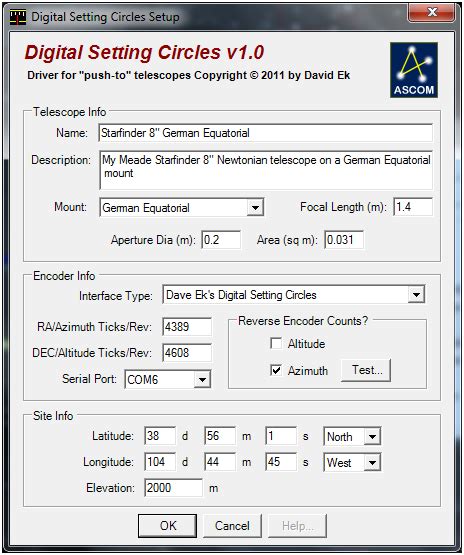Click the greyed Help... button
This screenshot has width=464, height=555.
(x=297, y=526)
